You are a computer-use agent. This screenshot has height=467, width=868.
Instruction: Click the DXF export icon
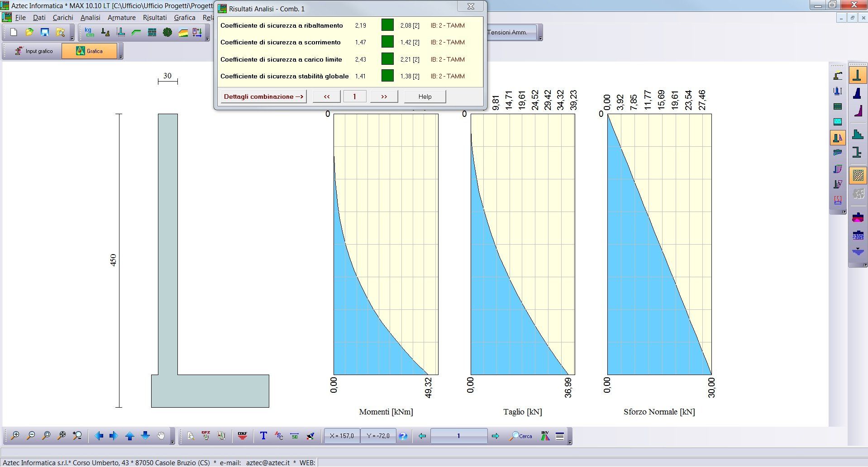[243, 436]
